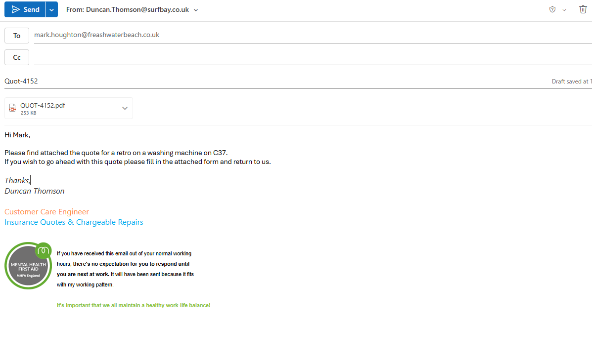The height and width of the screenshot is (364, 592).
Task: Click the 'Customer Care Engineer' orange title
Action: click(x=47, y=211)
